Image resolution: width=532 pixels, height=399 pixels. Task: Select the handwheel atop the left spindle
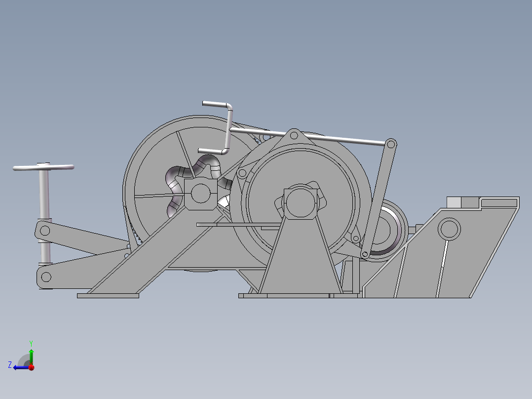click(x=43, y=166)
